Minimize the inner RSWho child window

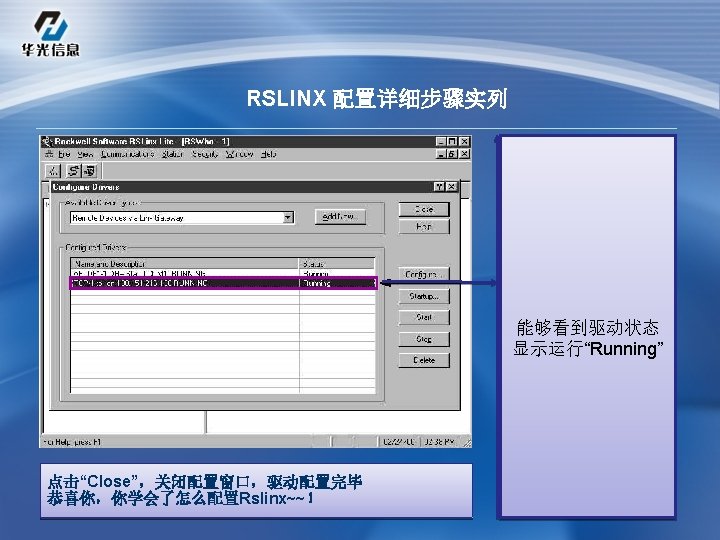coord(441,154)
